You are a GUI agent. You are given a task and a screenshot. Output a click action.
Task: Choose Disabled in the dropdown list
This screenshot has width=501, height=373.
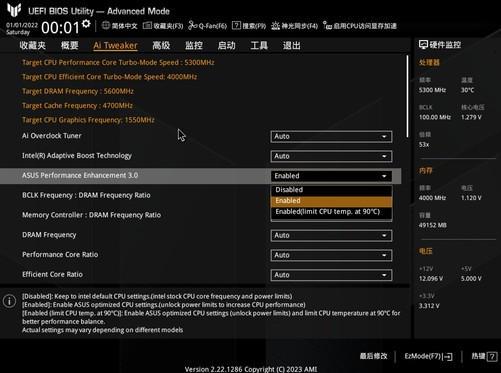click(331, 190)
